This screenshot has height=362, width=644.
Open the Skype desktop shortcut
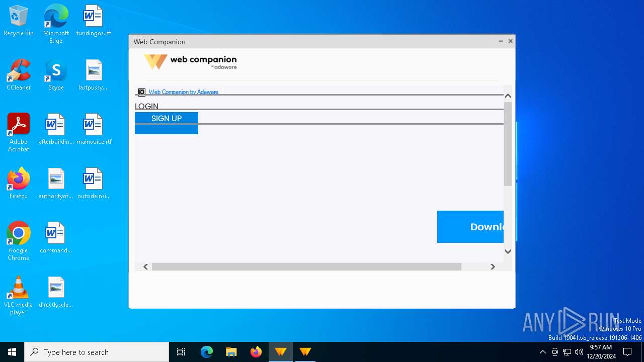(56, 75)
